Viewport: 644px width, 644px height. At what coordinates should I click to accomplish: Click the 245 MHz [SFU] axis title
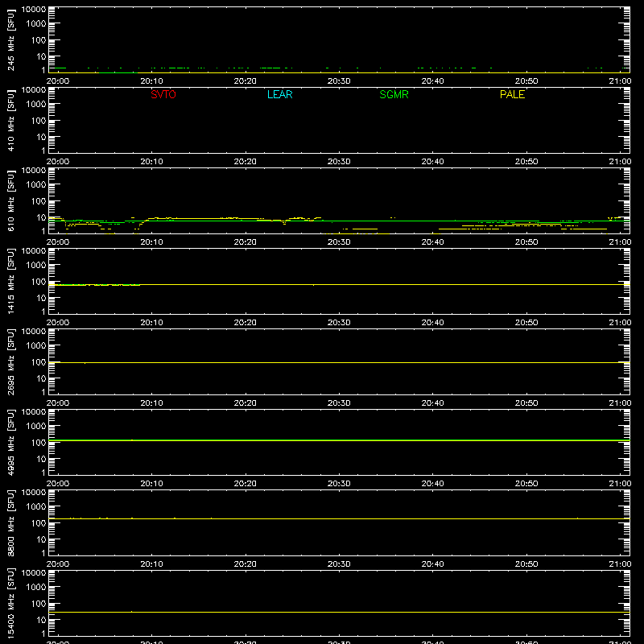pos(11,39)
